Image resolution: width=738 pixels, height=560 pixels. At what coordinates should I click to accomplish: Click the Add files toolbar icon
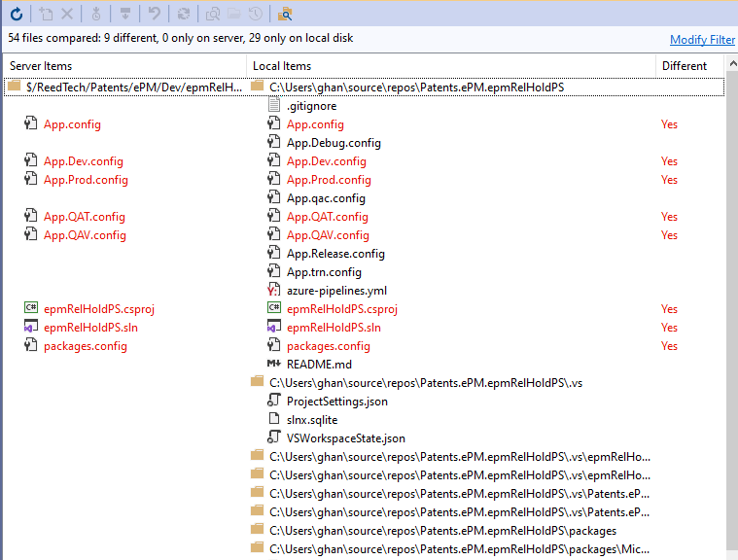(46, 15)
